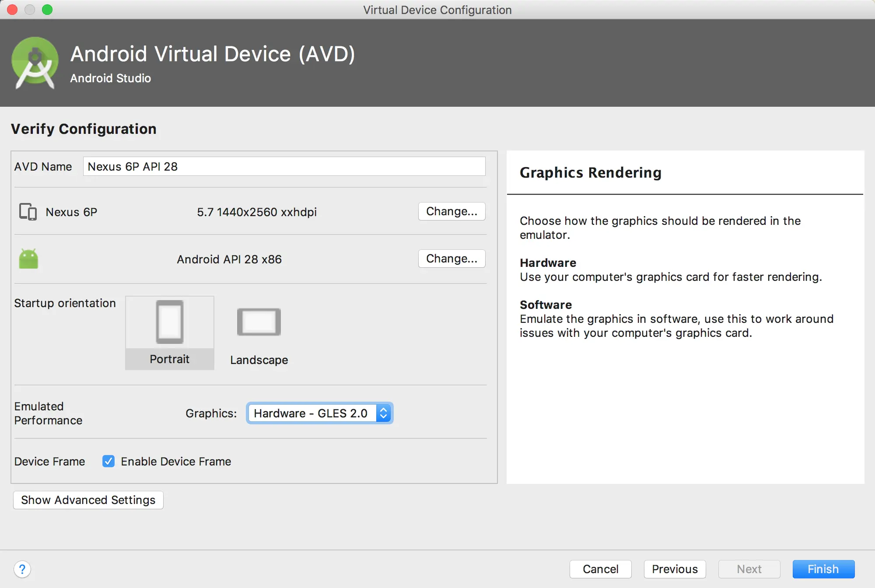
Task: Click the help question mark icon
Action: (x=22, y=569)
